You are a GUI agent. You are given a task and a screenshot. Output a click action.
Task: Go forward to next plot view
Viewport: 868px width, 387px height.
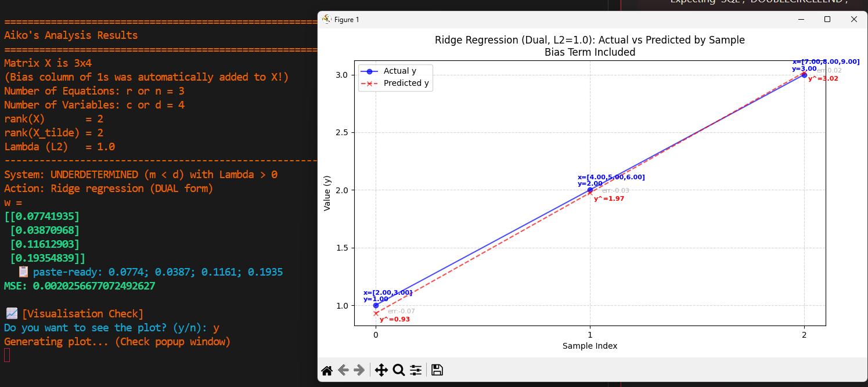(x=359, y=370)
